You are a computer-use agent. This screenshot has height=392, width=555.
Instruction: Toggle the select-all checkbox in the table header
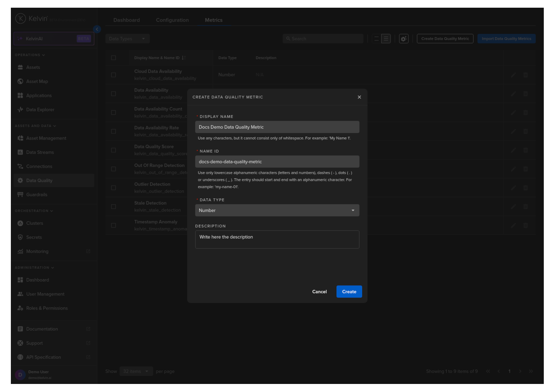pyautogui.click(x=114, y=58)
